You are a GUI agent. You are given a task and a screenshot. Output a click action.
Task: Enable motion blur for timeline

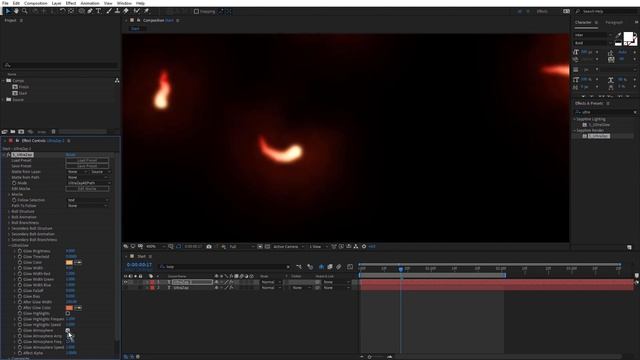(339, 267)
